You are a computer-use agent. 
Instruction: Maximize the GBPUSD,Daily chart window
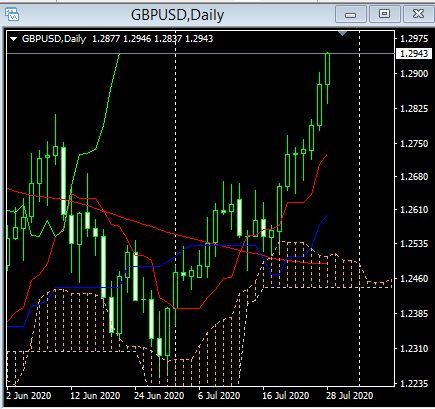click(x=384, y=14)
